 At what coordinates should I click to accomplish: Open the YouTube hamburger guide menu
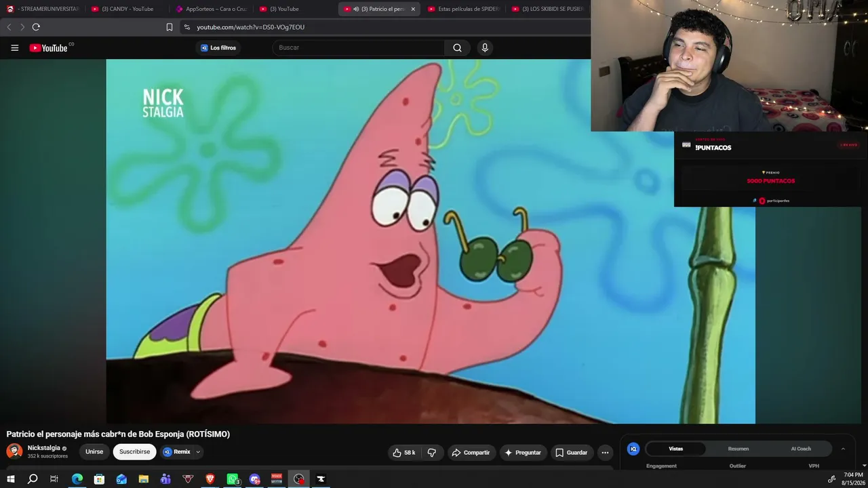tap(14, 47)
